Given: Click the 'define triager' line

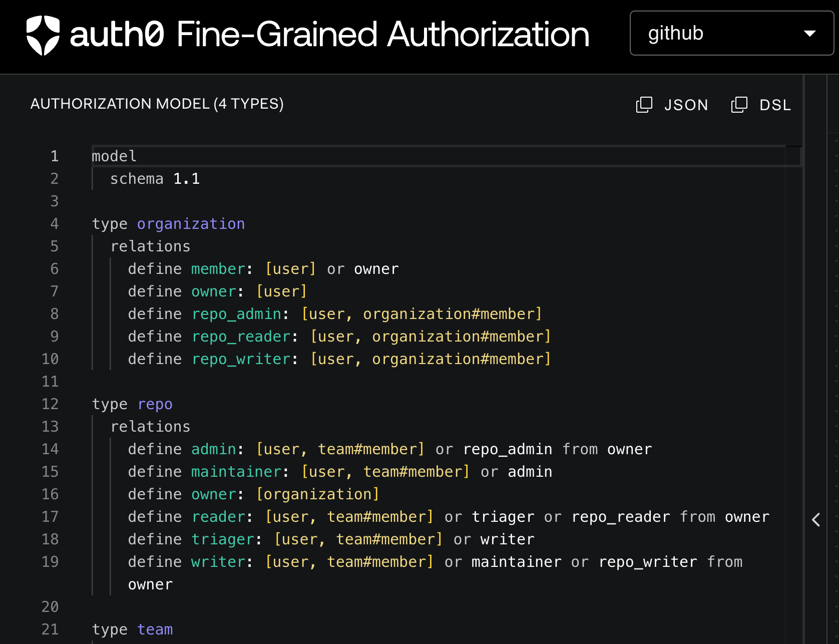Looking at the screenshot, I should pos(331,539).
